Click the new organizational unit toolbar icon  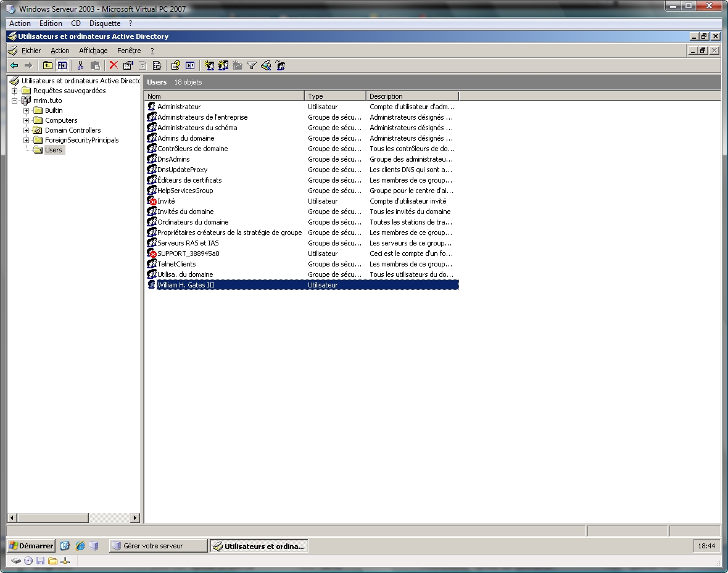238,65
